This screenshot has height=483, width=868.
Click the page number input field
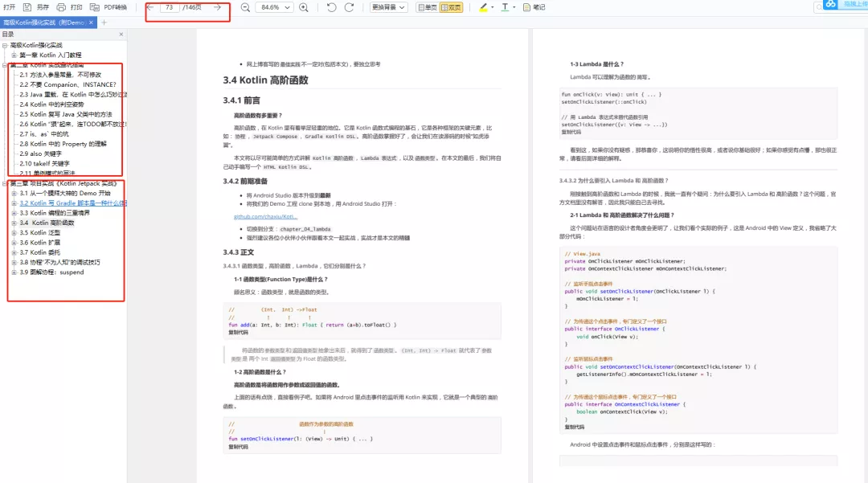pyautogui.click(x=170, y=6)
